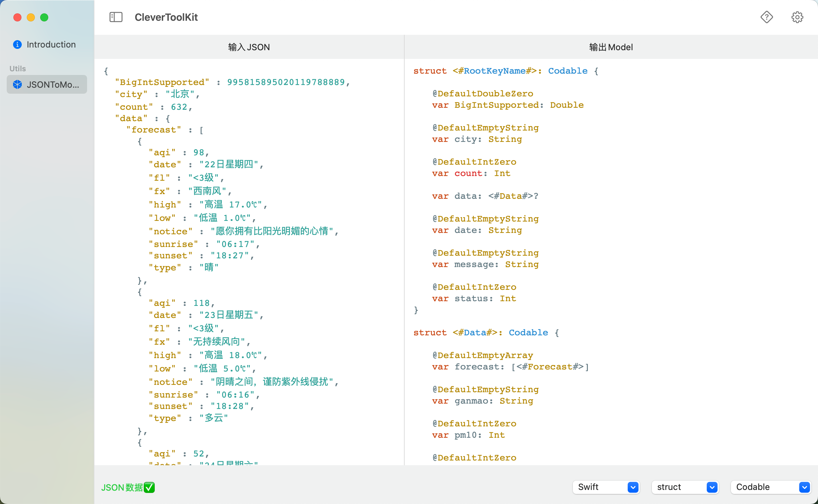The height and width of the screenshot is (504, 818).
Task: Open the struct type dropdown
Action: tap(685, 487)
